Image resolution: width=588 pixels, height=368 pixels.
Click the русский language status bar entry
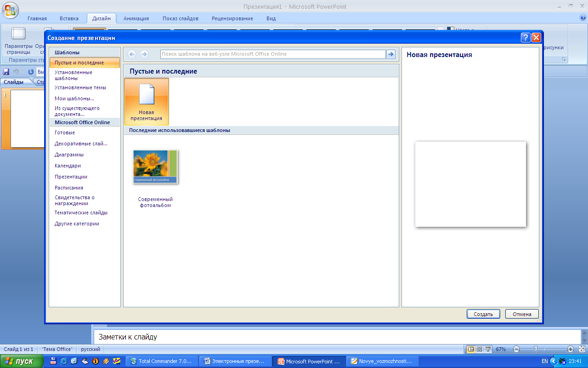(90, 349)
